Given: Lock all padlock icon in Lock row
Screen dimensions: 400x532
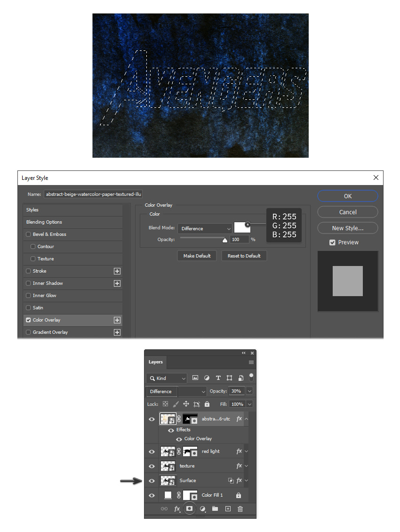Looking at the screenshot, I should (x=207, y=404).
